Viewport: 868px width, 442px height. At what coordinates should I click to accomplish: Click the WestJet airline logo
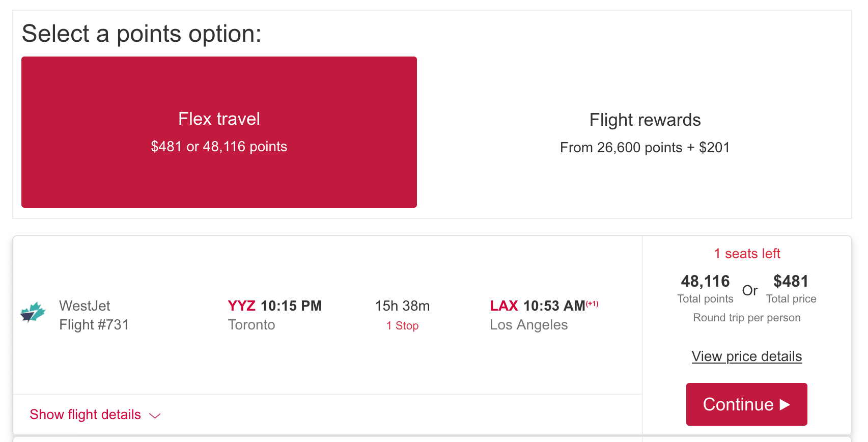[x=33, y=312]
